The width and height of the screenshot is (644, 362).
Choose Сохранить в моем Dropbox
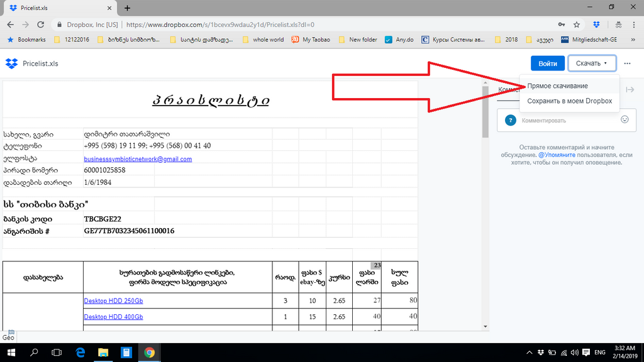tap(569, 101)
